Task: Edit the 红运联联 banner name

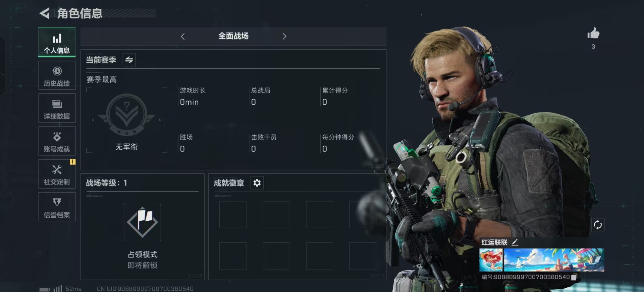Action: click(515, 242)
